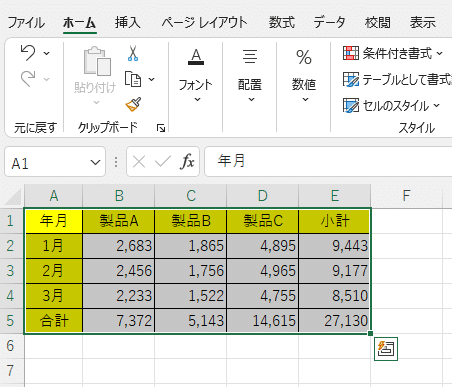Select row 1 header
The height and width of the screenshot is (387, 452).
coord(11,221)
